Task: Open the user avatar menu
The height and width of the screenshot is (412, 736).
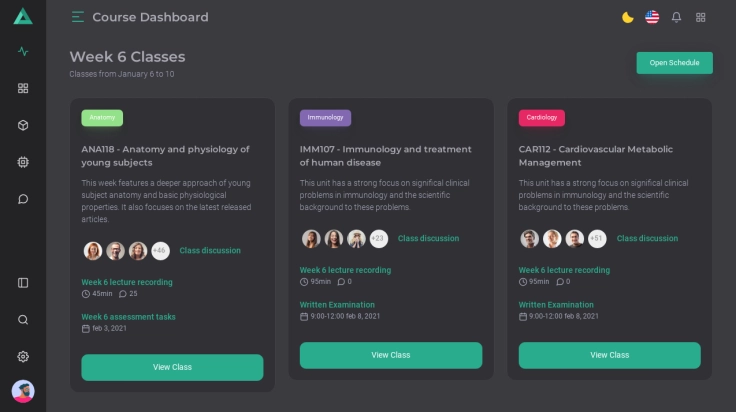Action: click(23, 391)
